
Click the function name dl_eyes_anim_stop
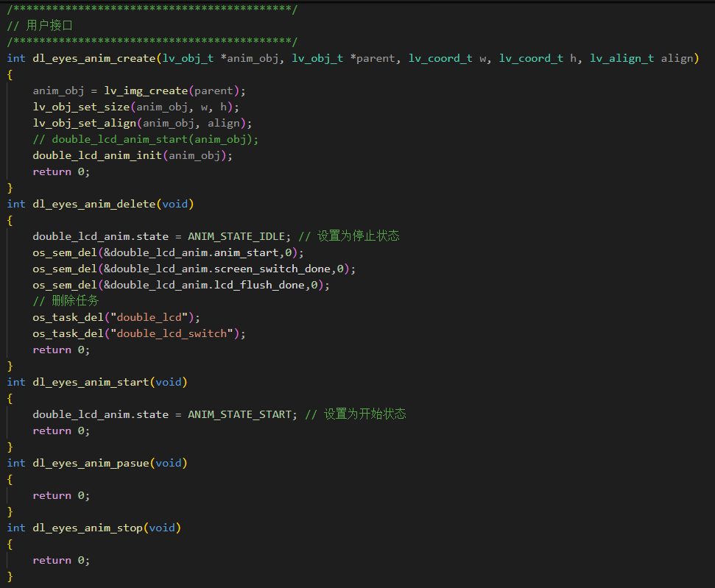(x=88, y=528)
